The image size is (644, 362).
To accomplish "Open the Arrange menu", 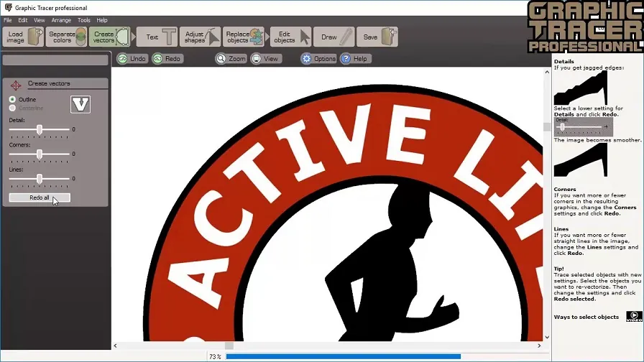I will click(61, 20).
